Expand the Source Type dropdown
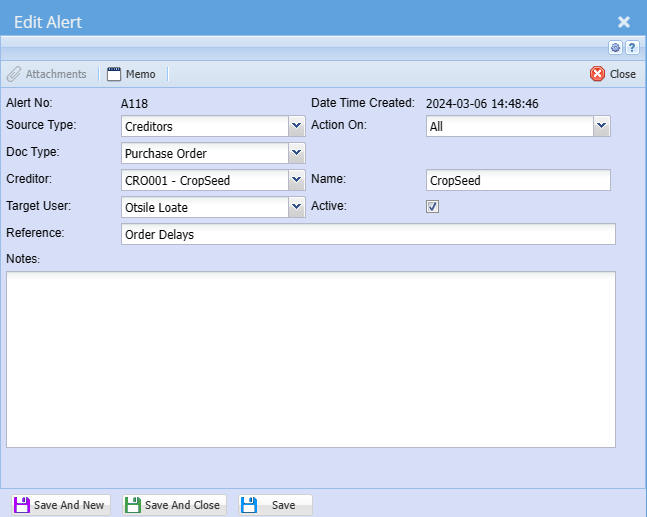 tap(296, 126)
